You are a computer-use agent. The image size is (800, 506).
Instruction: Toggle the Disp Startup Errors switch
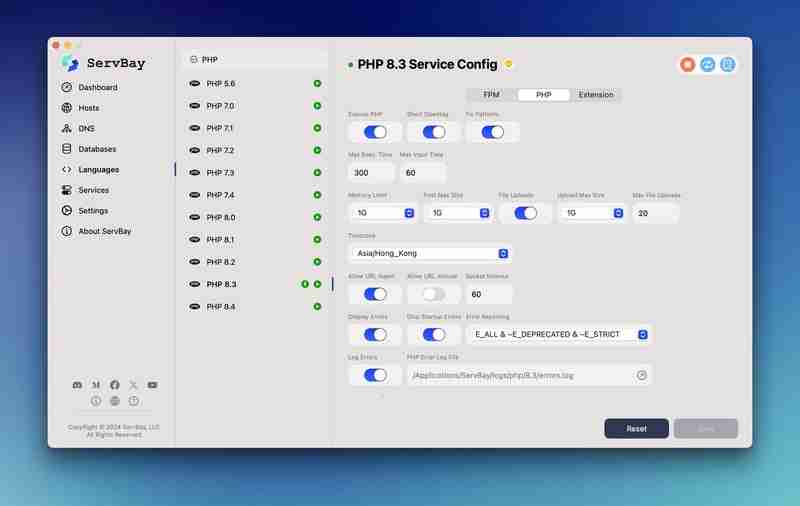434,335
